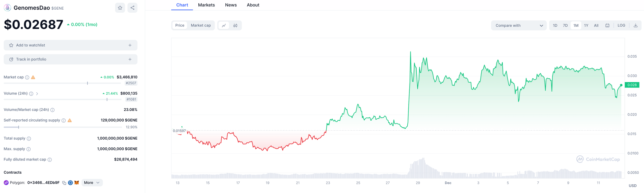
Task: Switch to the Markets tab
Action: point(206,5)
